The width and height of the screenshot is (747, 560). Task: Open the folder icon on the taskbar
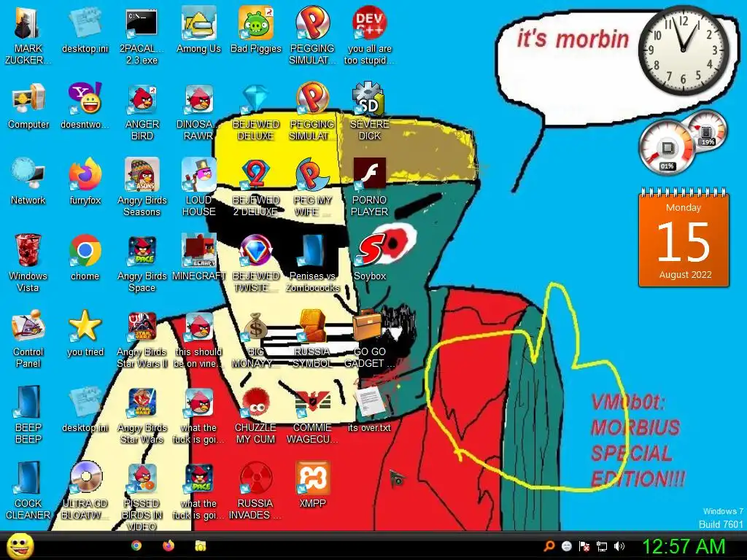pos(200,545)
